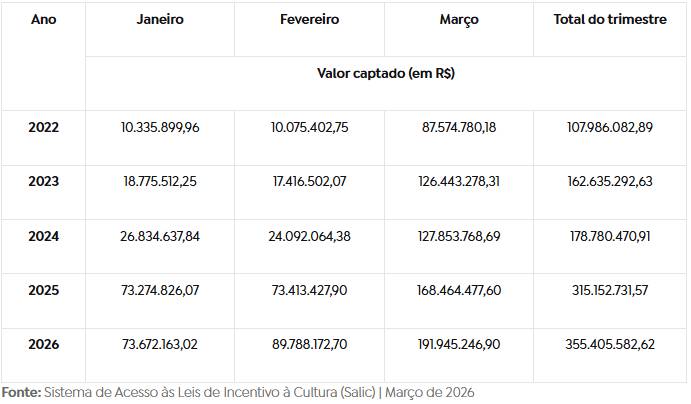Select the "Janeiro" column header
This screenshot has width=691, height=404.
coord(160,20)
